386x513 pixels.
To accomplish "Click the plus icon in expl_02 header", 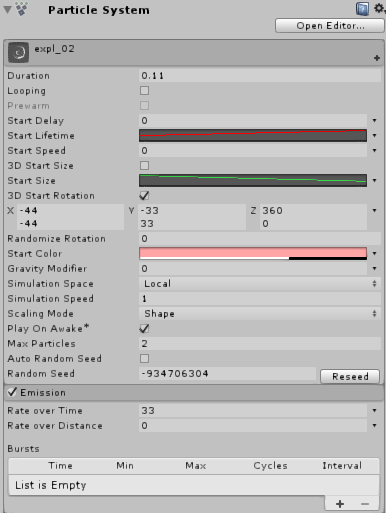I will click(377, 58).
